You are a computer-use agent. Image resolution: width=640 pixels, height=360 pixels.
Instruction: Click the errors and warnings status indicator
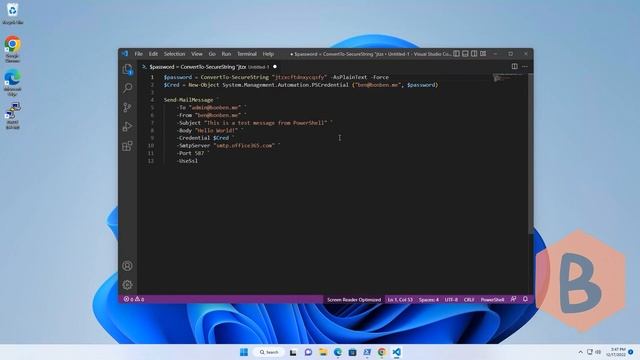134,299
